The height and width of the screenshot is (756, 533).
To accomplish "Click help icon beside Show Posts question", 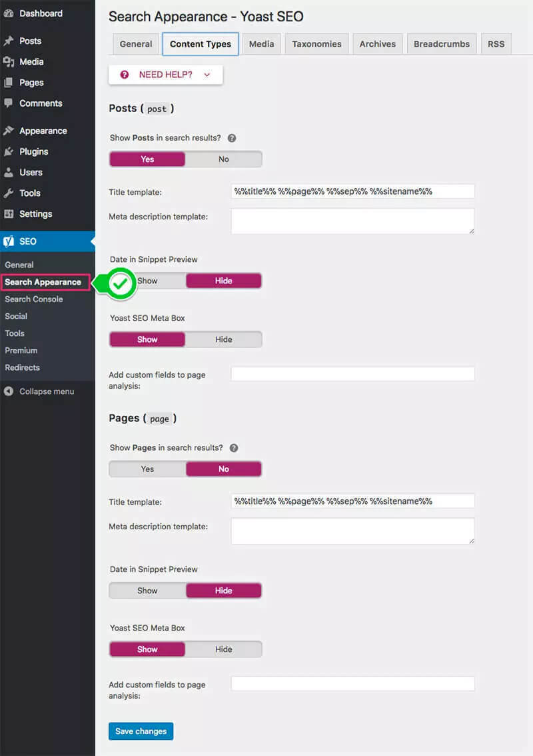I will click(232, 139).
